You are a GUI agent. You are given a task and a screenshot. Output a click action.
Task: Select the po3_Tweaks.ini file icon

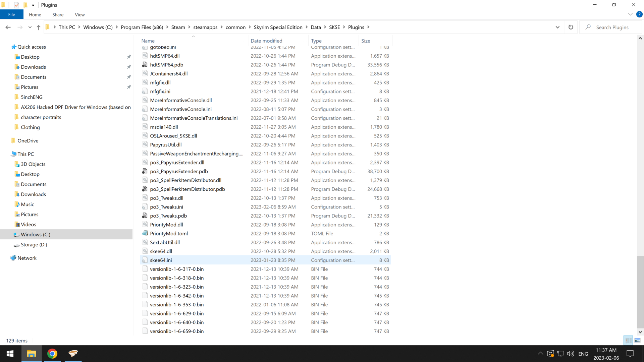(145, 206)
